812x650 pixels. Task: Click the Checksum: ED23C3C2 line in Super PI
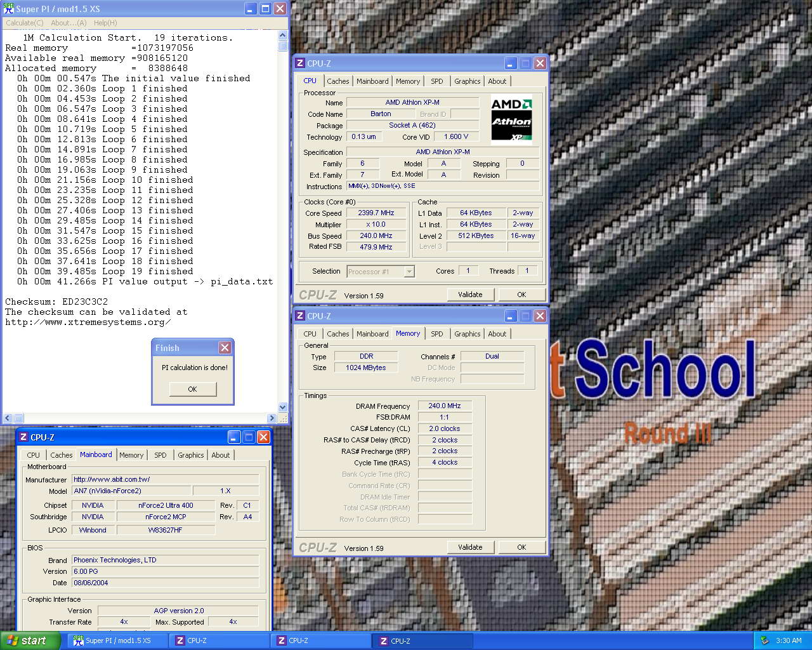tap(56, 302)
